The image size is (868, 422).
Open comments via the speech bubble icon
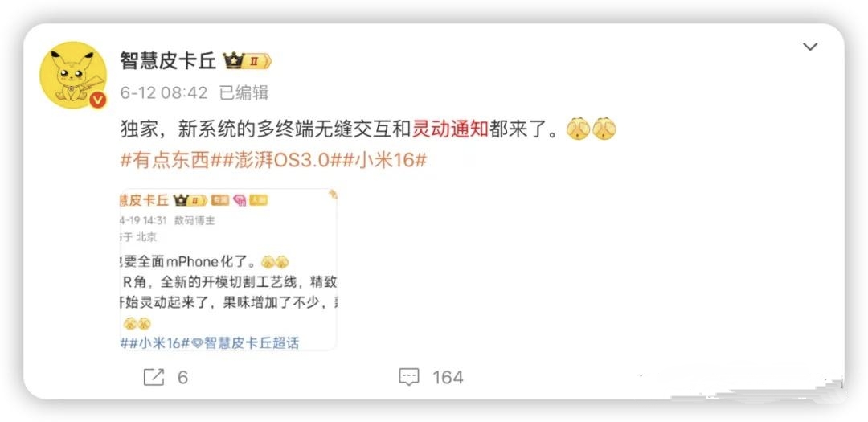coord(409,378)
